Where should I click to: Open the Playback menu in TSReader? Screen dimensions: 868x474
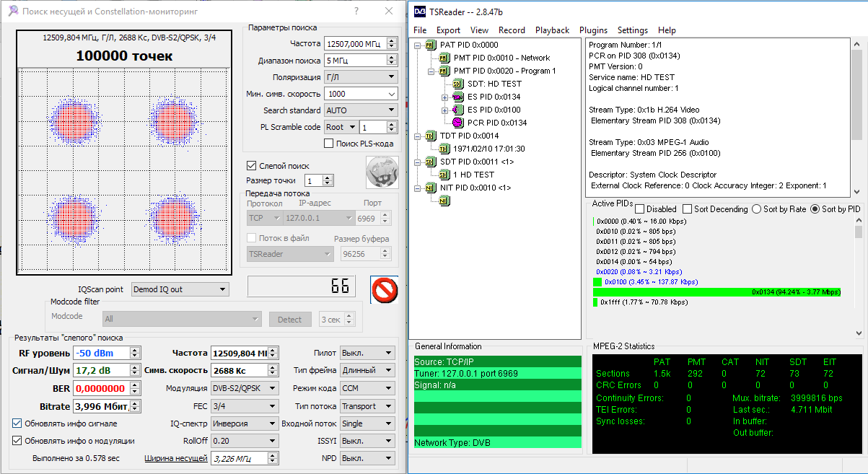(552, 30)
